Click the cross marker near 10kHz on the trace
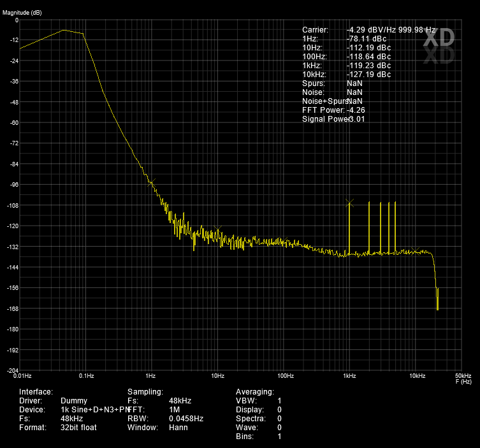The width and height of the screenshot is (480, 448). click(x=415, y=251)
